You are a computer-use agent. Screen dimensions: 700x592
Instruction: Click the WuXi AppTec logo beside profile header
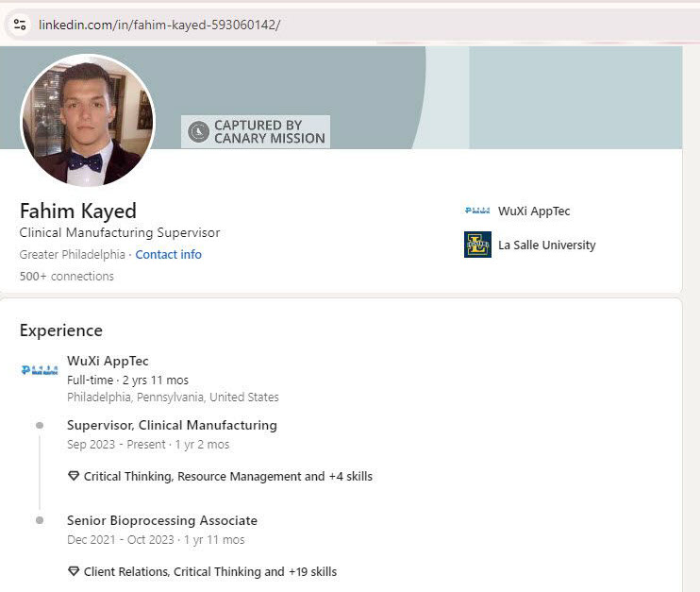(x=477, y=211)
